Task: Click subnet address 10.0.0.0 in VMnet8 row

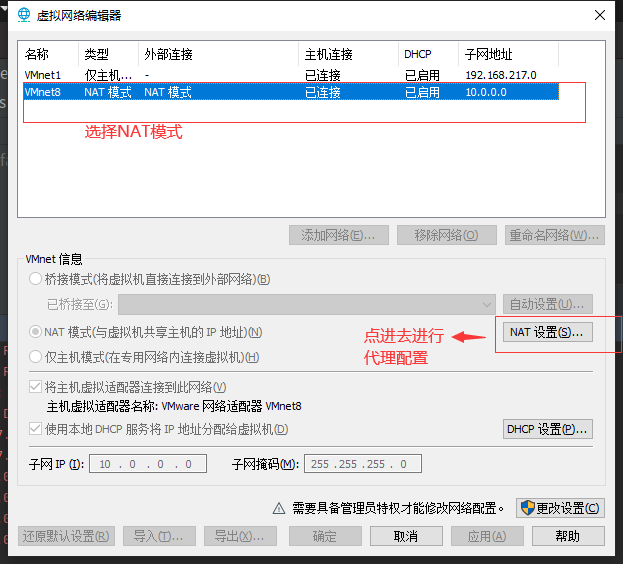Action: (x=486, y=92)
